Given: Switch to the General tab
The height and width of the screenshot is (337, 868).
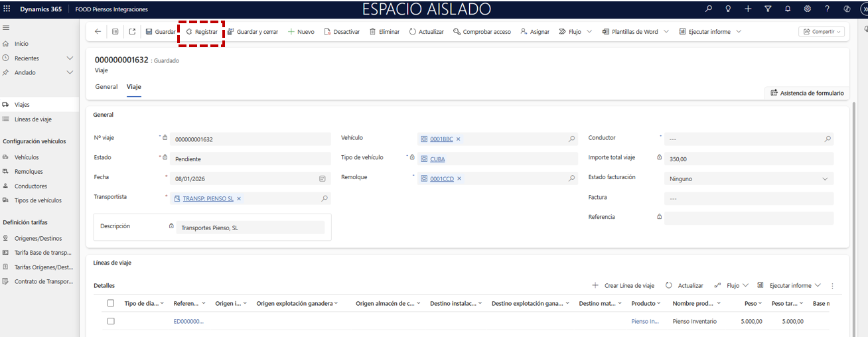Looking at the screenshot, I should tap(106, 87).
